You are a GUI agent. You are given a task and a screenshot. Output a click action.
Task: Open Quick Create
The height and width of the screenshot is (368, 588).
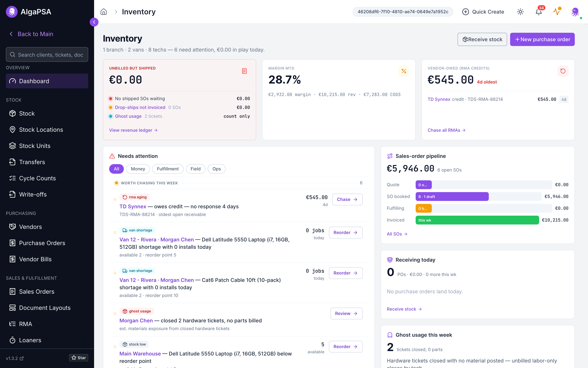click(483, 12)
